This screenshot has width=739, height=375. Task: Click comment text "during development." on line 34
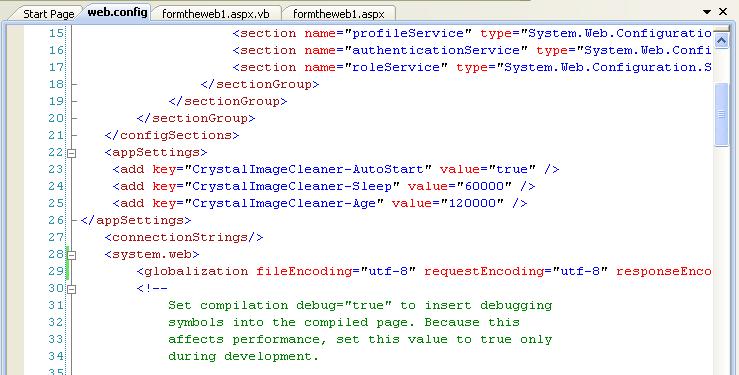pyautogui.click(x=244, y=356)
